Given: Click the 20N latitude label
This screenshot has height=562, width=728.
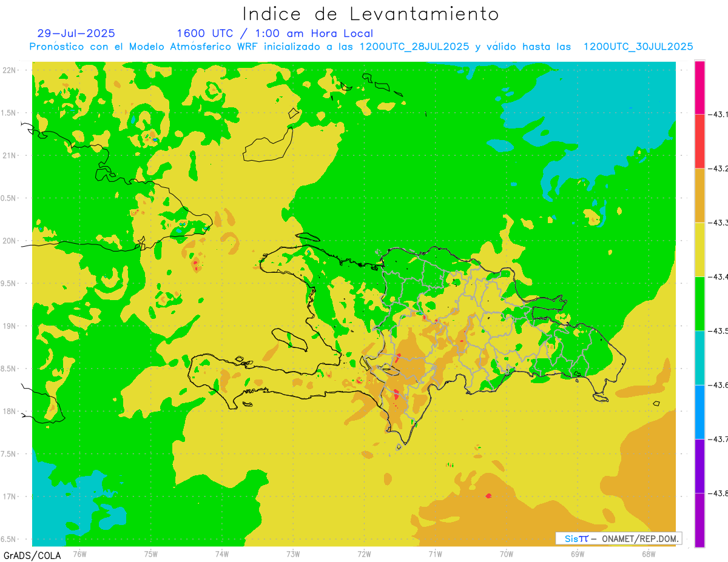Looking at the screenshot, I should click(x=10, y=241).
